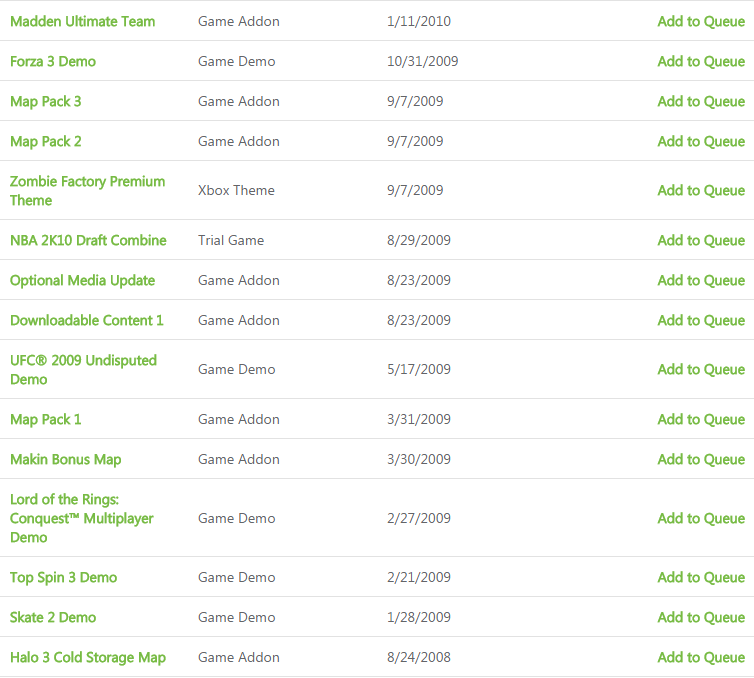Select the date 2/27/2009
This screenshot has height=678, width=754.
[419, 518]
